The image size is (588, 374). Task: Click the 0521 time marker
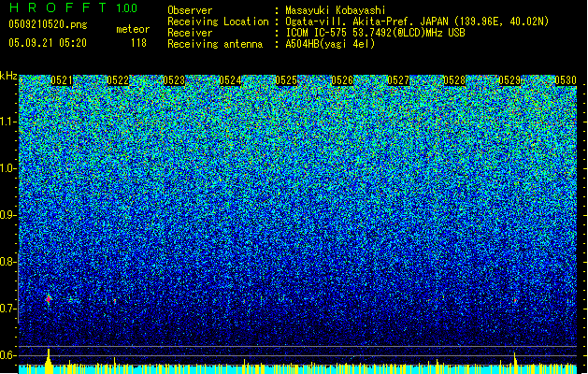(62, 80)
